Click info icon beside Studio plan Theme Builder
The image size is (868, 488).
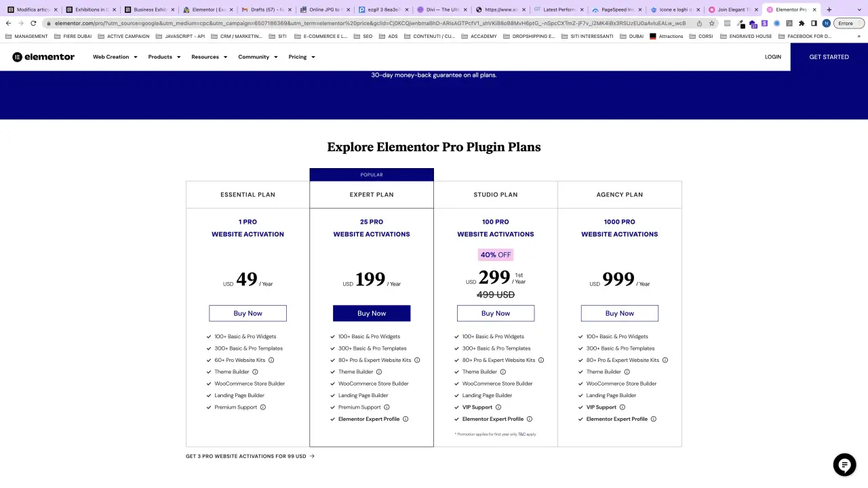point(503,371)
